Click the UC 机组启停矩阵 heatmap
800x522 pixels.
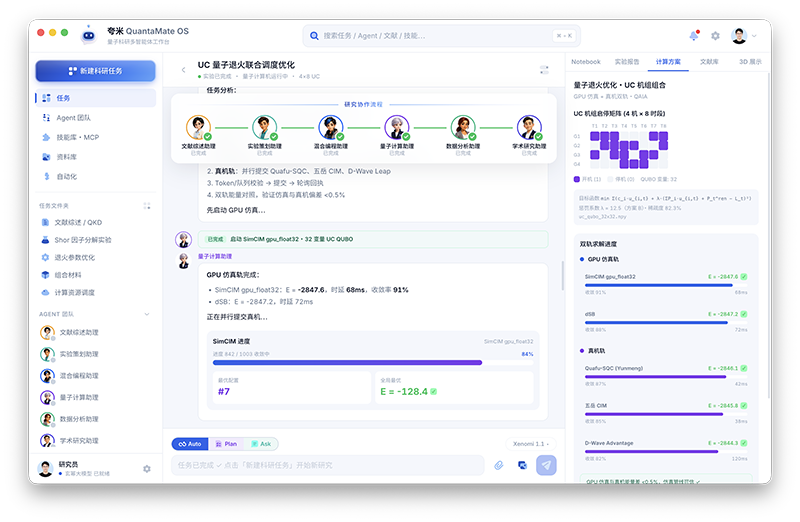coord(629,150)
